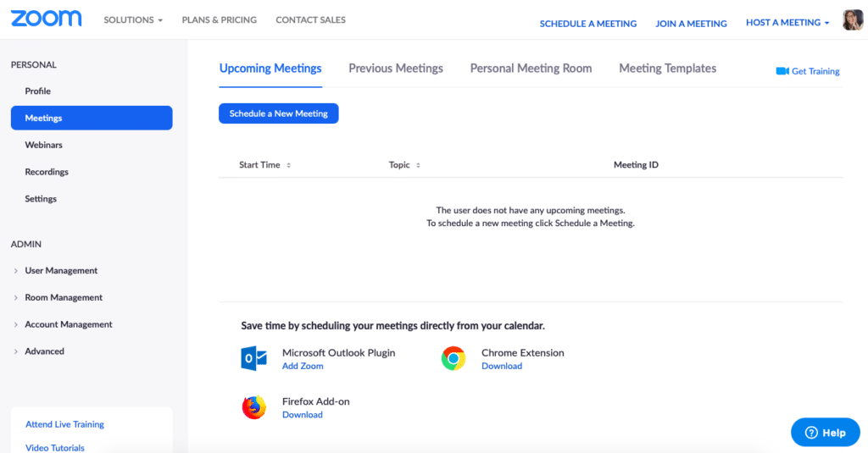The height and width of the screenshot is (453, 868).
Task: Open the user profile avatar
Action: 853,20
